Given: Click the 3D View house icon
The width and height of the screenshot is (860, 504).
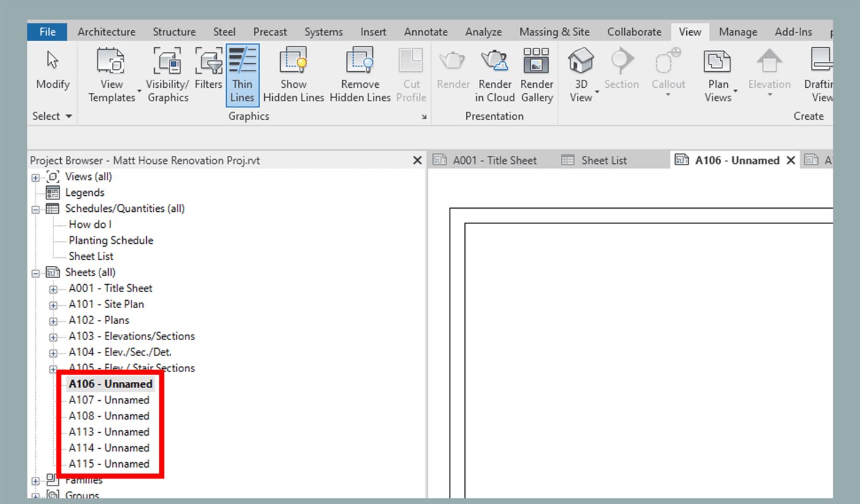Looking at the screenshot, I should click(x=580, y=61).
